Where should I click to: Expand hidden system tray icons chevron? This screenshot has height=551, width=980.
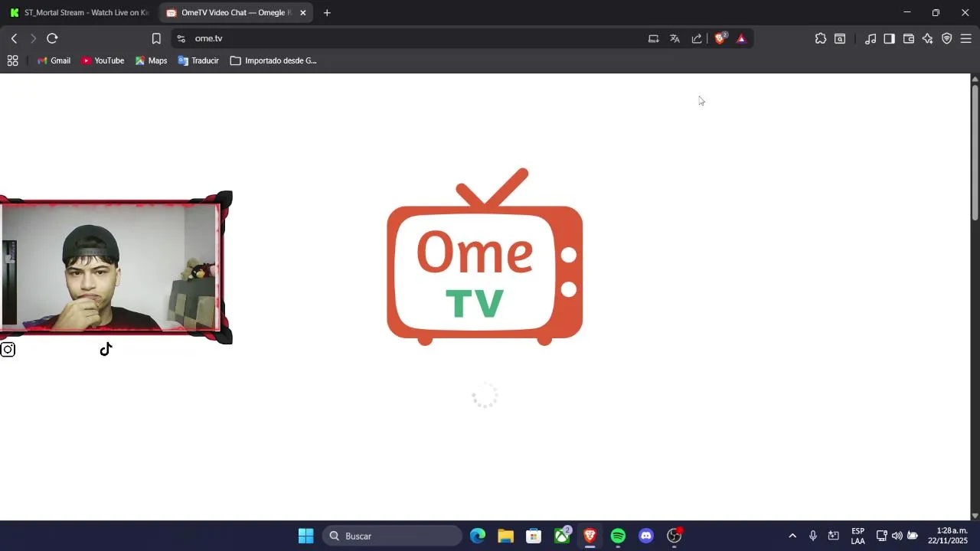[x=792, y=536]
